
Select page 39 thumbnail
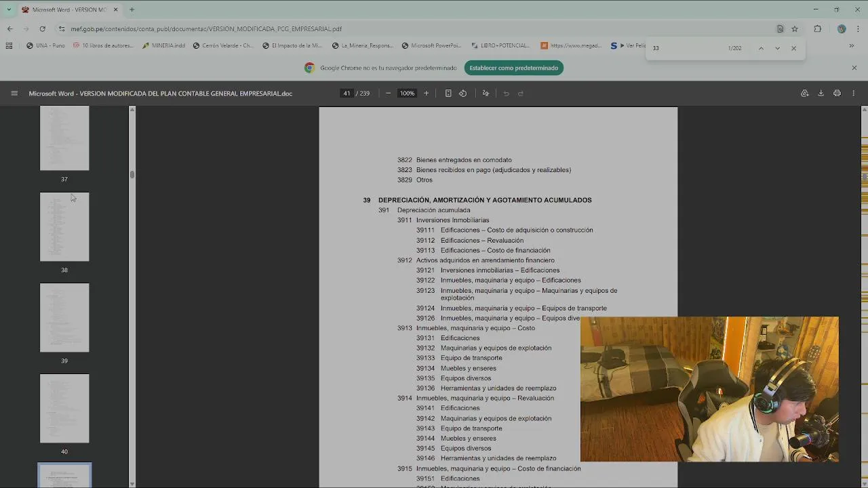64,318
